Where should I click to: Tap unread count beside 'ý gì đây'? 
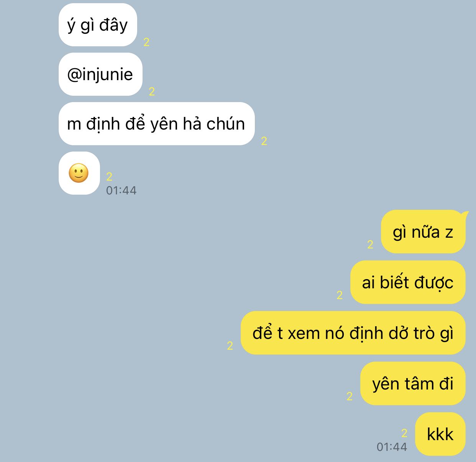click(146, 42)
